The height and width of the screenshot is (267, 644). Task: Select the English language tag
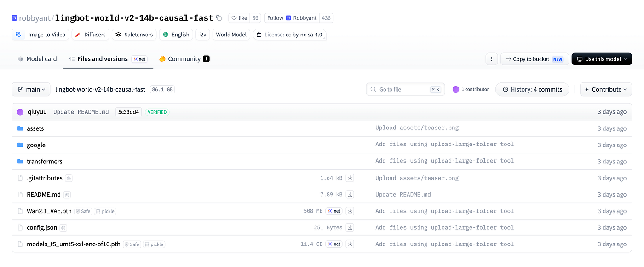pos(176,35)
